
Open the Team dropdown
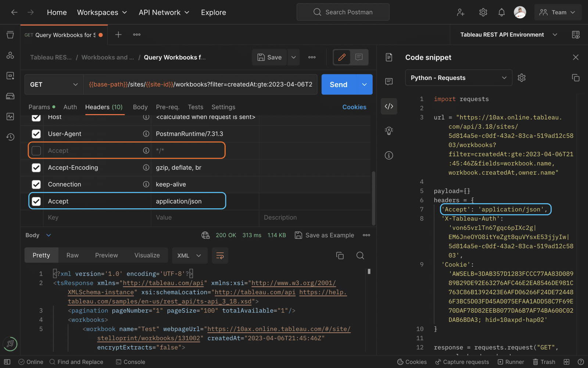[x=558, y=13]
